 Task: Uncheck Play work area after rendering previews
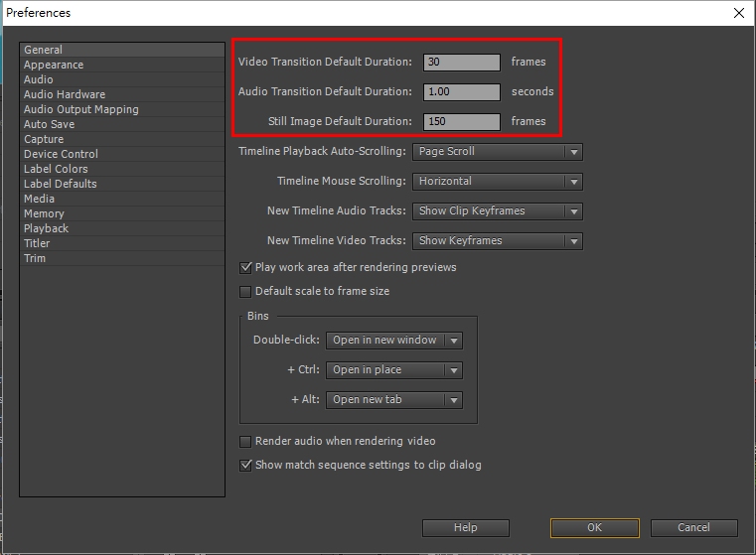[245, 268]
